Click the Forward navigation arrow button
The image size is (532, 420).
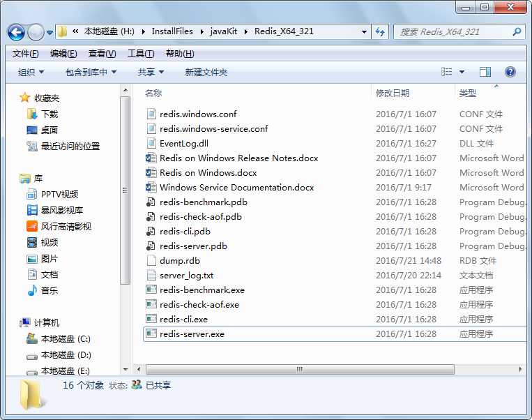point(36,33)
